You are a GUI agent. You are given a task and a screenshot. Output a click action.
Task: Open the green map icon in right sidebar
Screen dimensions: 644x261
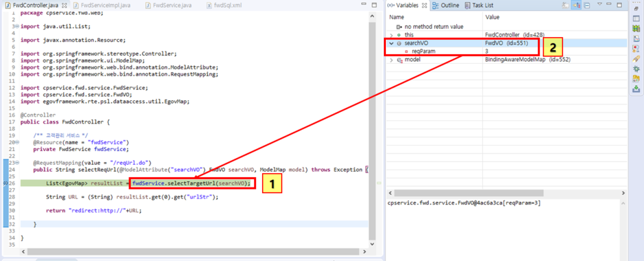[636, 29]
